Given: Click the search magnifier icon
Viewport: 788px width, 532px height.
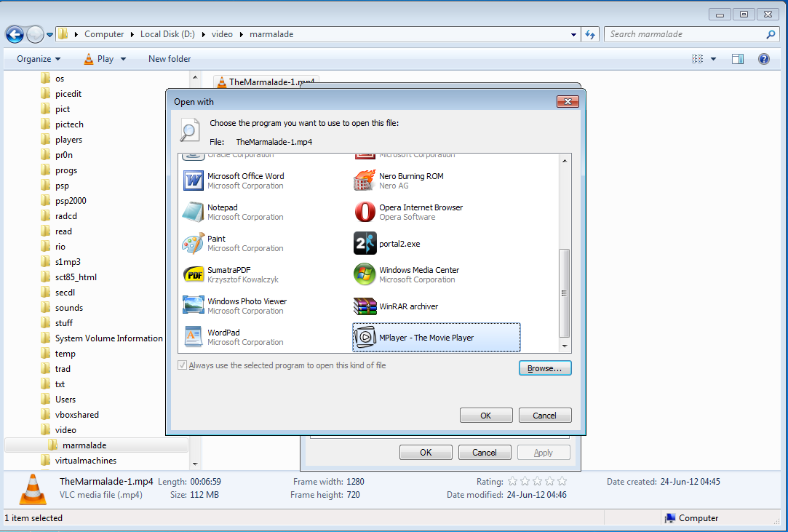Looking at the screenshot, I should click(771, 34).
